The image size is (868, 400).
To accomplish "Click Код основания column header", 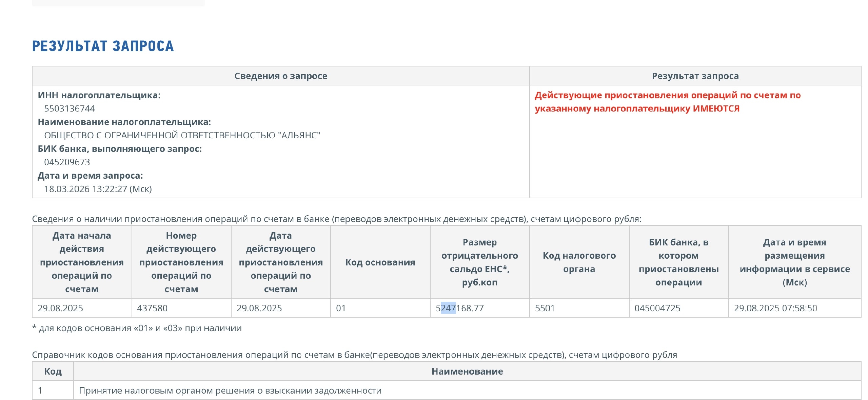I will (x=380, y=262).
